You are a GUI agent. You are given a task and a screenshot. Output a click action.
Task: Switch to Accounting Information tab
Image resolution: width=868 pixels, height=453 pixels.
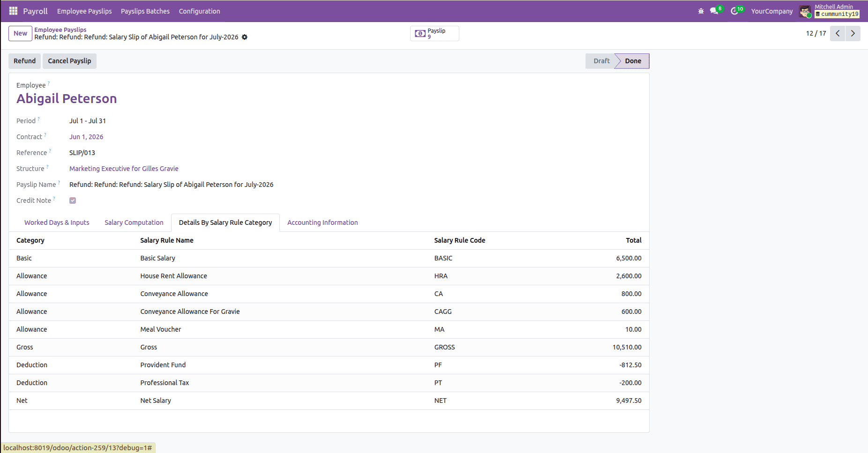(322, 223)
